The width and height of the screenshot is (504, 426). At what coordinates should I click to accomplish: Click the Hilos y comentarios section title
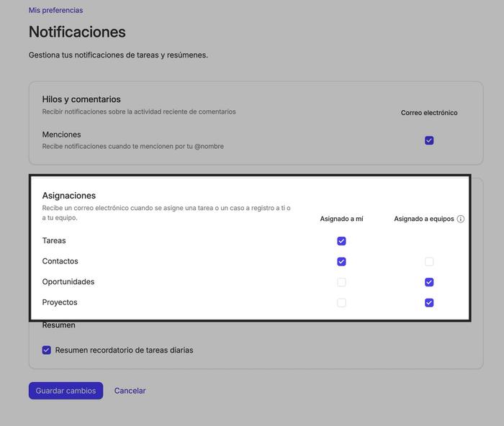(81, 99)
